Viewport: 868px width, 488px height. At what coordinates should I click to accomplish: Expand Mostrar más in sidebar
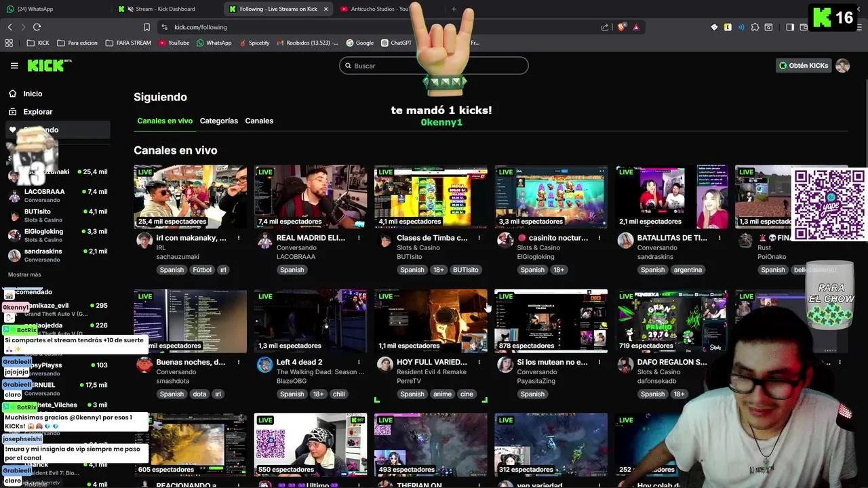(24, 274)
